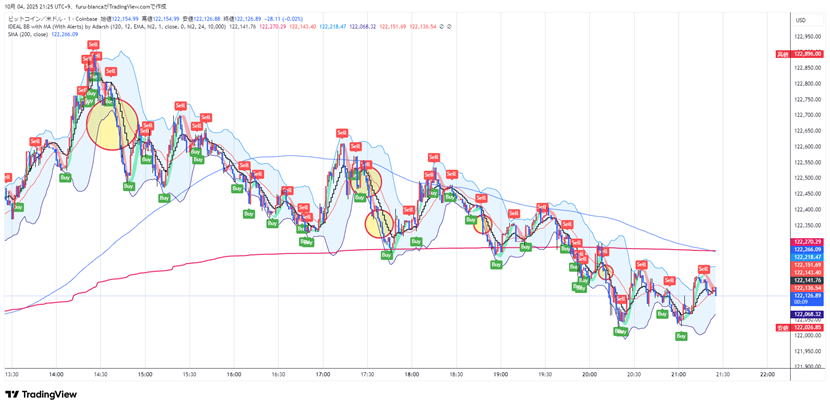Click the 高値 high price tag 122,896.00

coord(805,54)
